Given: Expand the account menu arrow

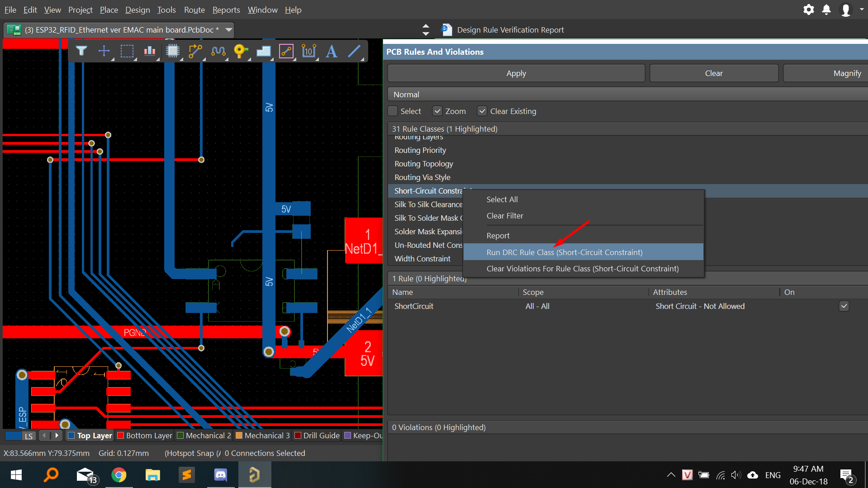Looking at the screenshot, I should click(861, 9).
